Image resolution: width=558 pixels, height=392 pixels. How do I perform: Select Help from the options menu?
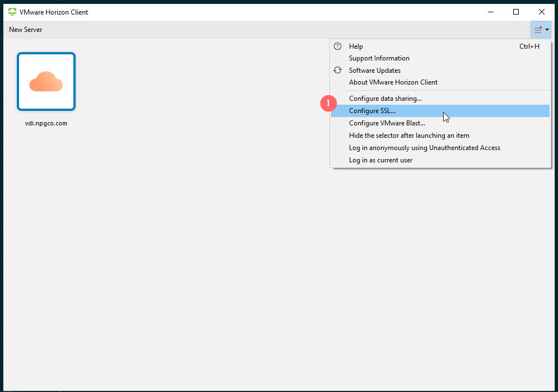356,46
